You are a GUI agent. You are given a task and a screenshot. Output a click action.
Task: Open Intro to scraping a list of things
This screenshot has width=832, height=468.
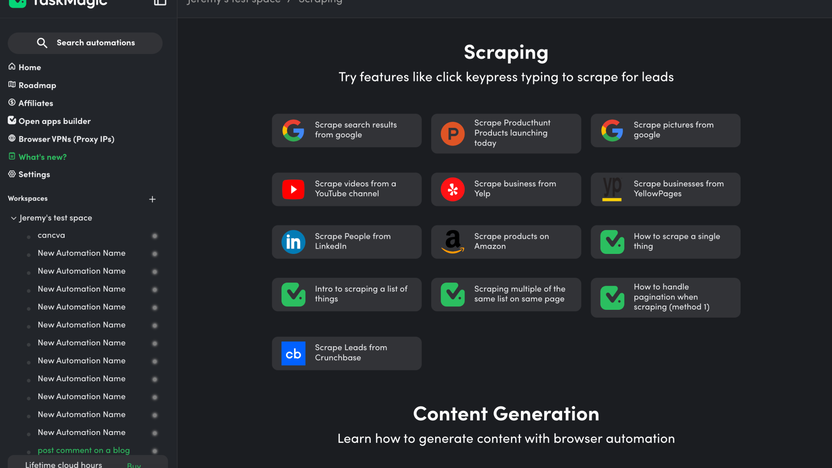coord(346,294)
